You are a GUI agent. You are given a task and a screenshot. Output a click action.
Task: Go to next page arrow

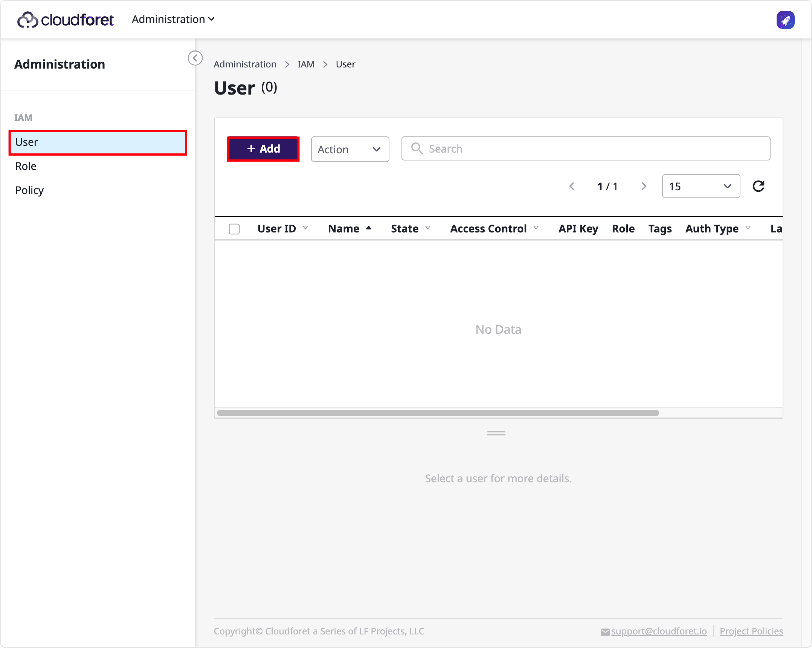(644, 186)
